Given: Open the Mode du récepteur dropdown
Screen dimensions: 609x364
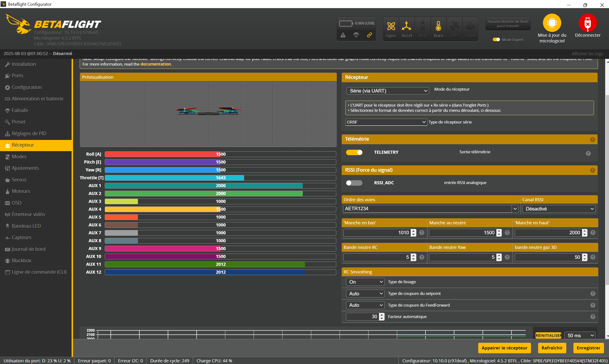Looking at the screenshot, I should pos(388,91).
